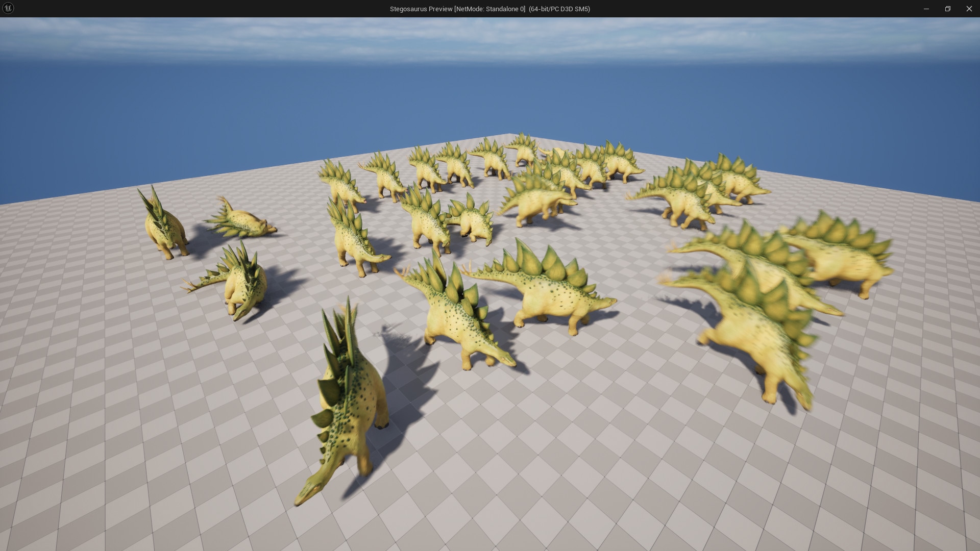Viewport: 980px width, 551px height.
Task: Minimize the Stegosaurus Preview window
Action: point(926,9)
